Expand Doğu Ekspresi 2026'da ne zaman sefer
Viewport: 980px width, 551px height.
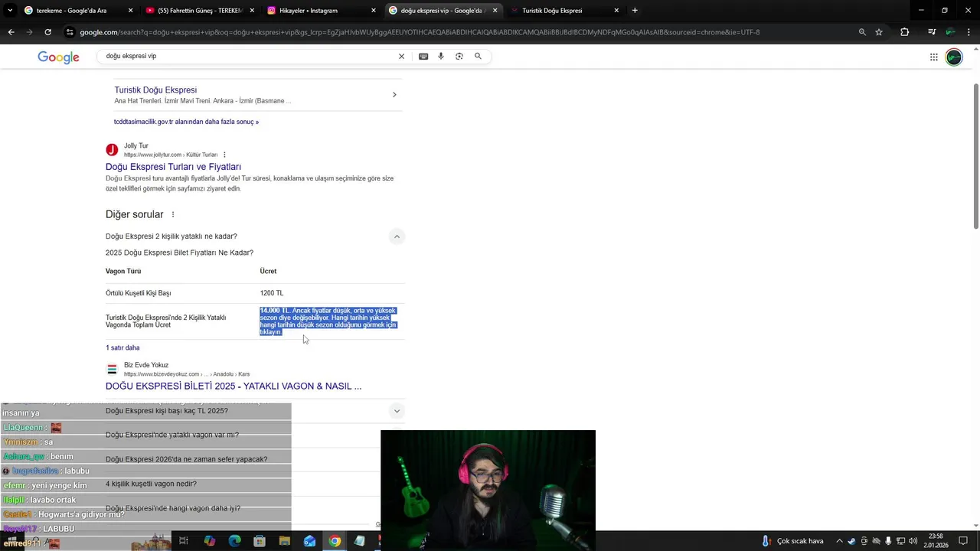click(x=186, y=459)
